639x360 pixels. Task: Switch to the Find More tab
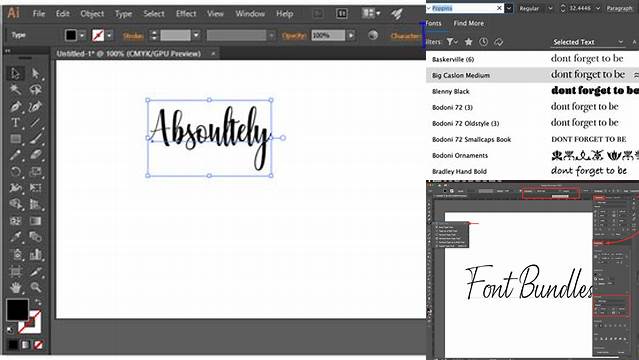click(x=469, y=23)
